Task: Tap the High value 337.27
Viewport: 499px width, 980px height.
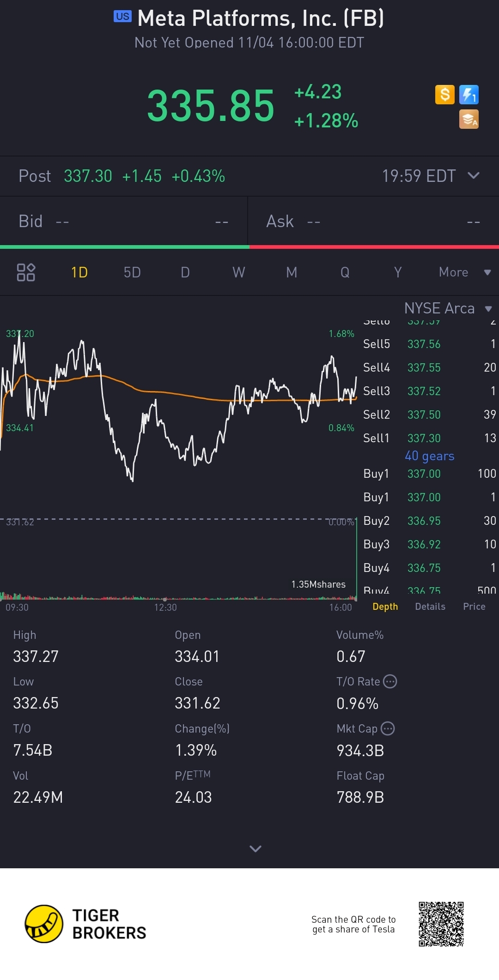Action: [36, 656]
